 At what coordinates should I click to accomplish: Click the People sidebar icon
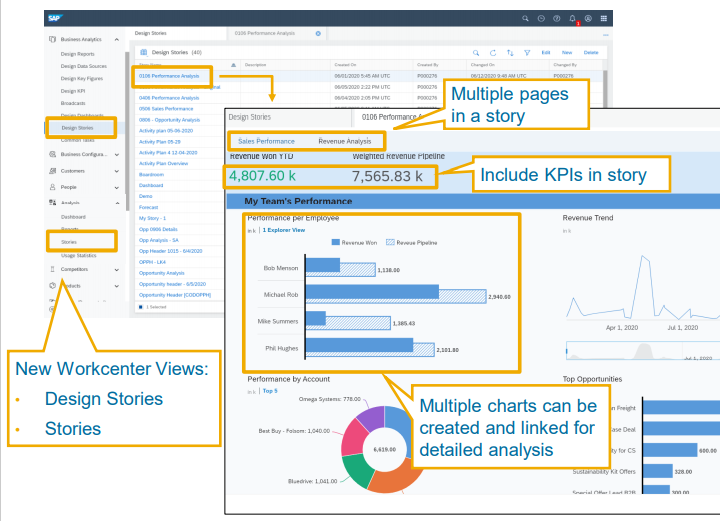52,187
